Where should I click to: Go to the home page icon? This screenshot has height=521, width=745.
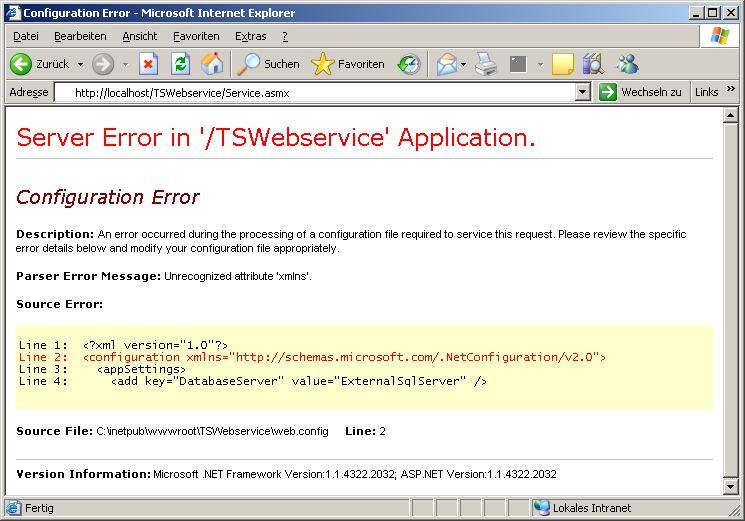tap(212, 64)
